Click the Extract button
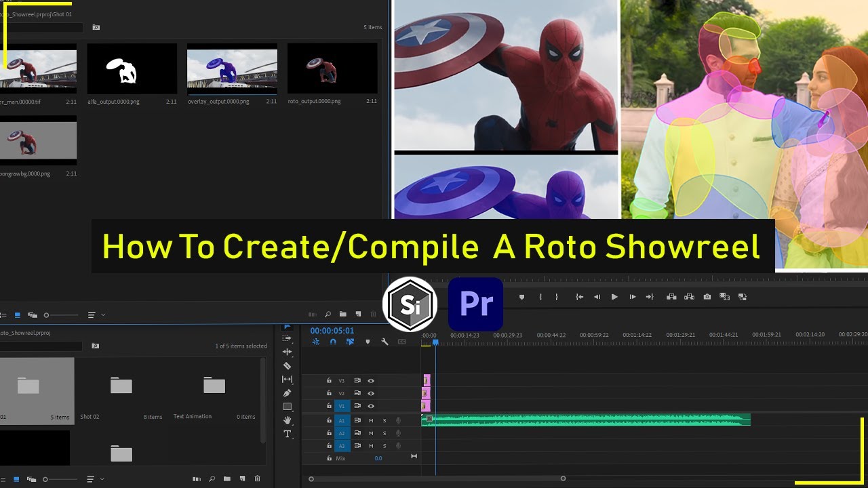 click(689, 297)
